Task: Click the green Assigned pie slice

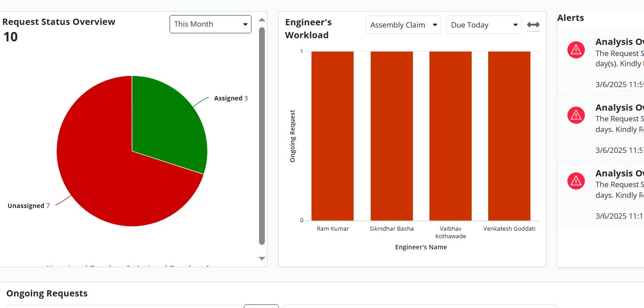Action: pos(169,124)
